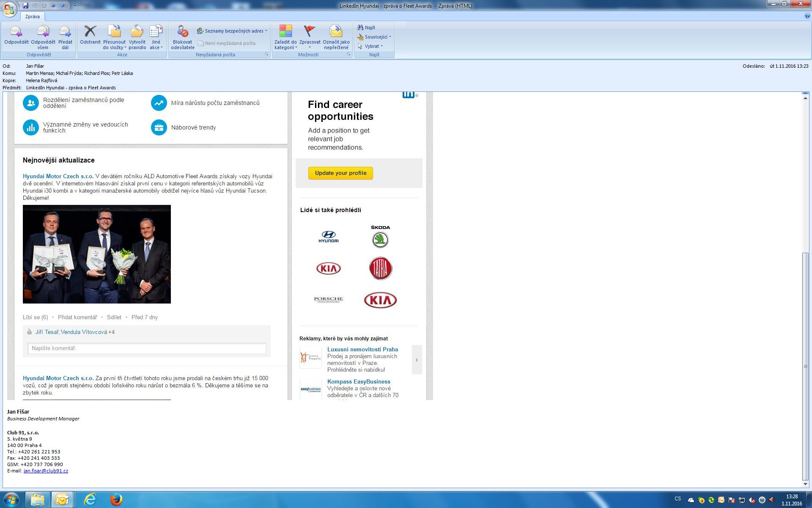Open Vendula Vítovcová profile link

pyautogui.click(x=84, y=332)
